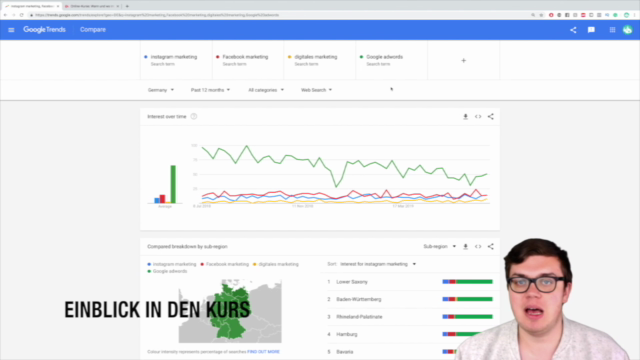Open the Web Search dropdown
This screenshot has height=360, width=640.
tap(316, 90)
